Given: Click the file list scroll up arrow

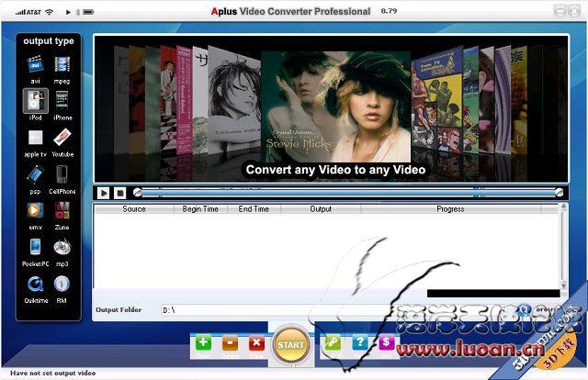Looking at the screenshot, I should click(563, 207).
